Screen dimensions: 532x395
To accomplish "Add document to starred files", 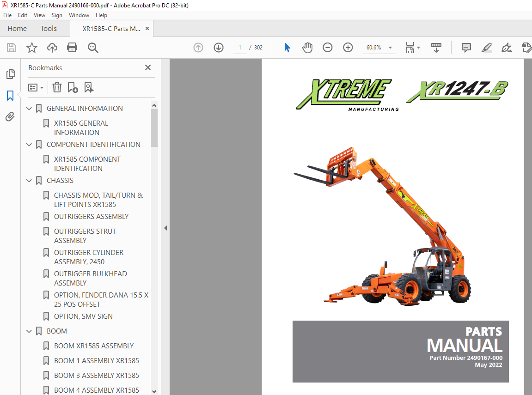I will tap(32, 48).
